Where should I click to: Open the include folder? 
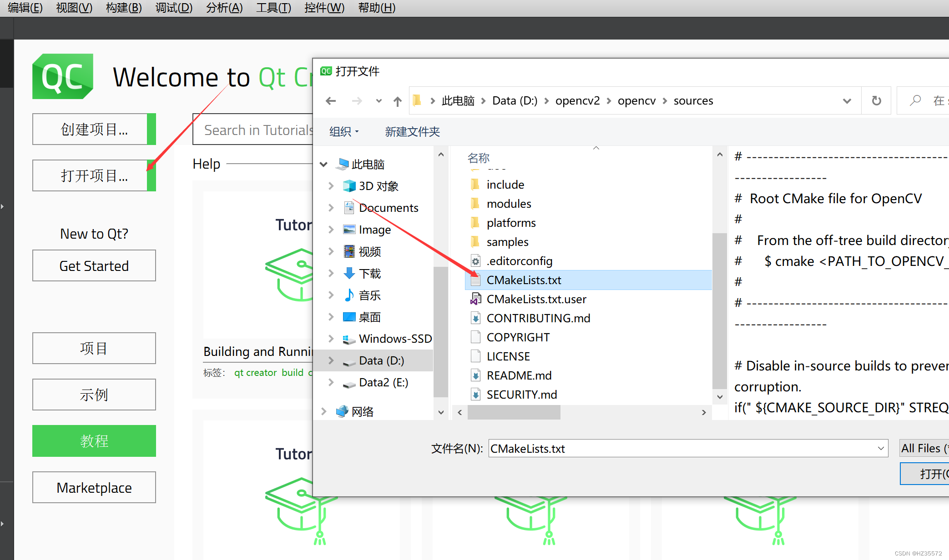coord(505,185)
